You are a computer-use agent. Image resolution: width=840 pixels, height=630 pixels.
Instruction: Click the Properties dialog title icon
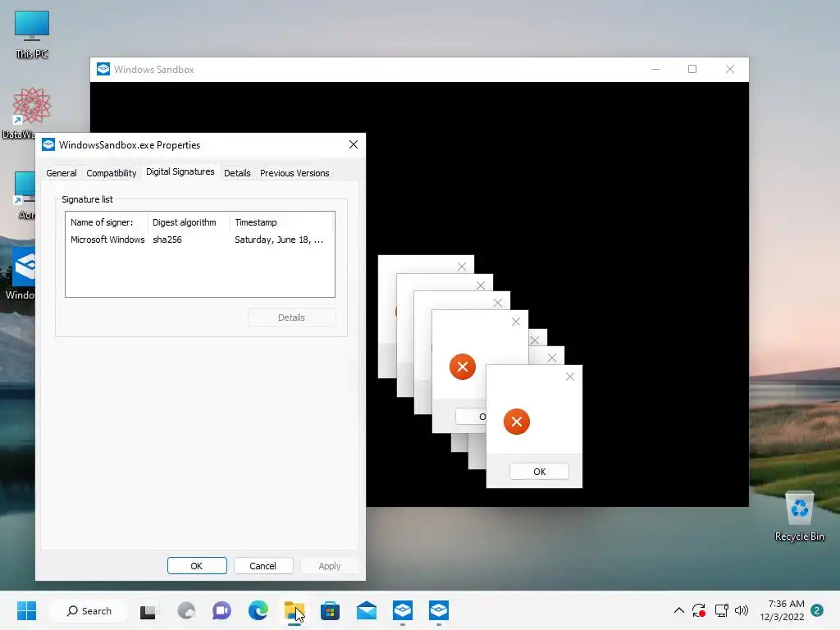coord(48,144)
